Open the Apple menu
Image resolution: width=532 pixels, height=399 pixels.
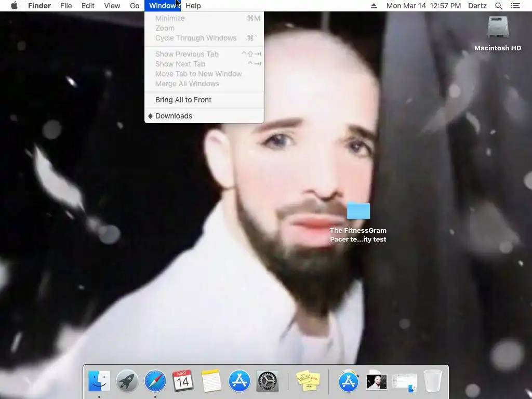(x=14, y=6)
